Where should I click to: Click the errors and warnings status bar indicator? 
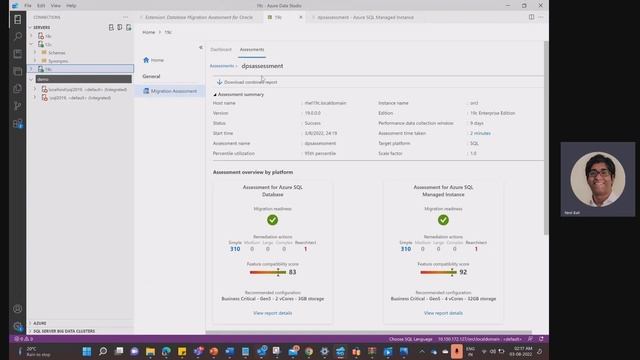coord(24,339)
